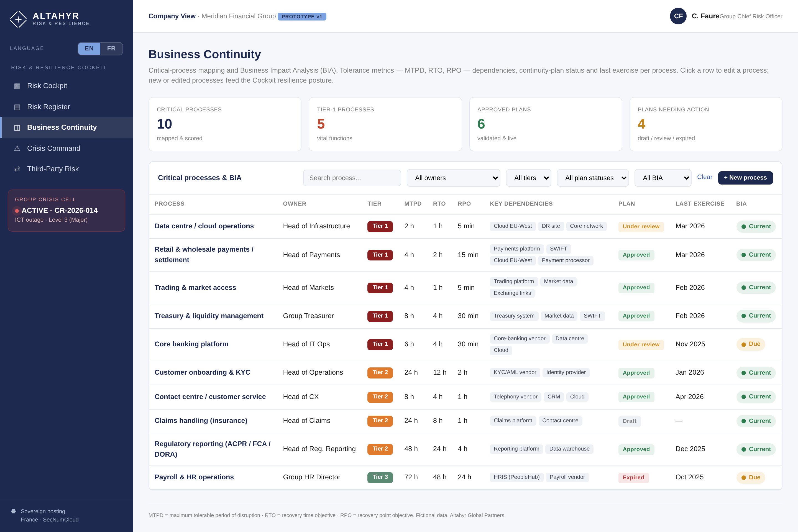Click the DR site dependency tag
This screenshot has height=532, width=798.
click(551, 226)
